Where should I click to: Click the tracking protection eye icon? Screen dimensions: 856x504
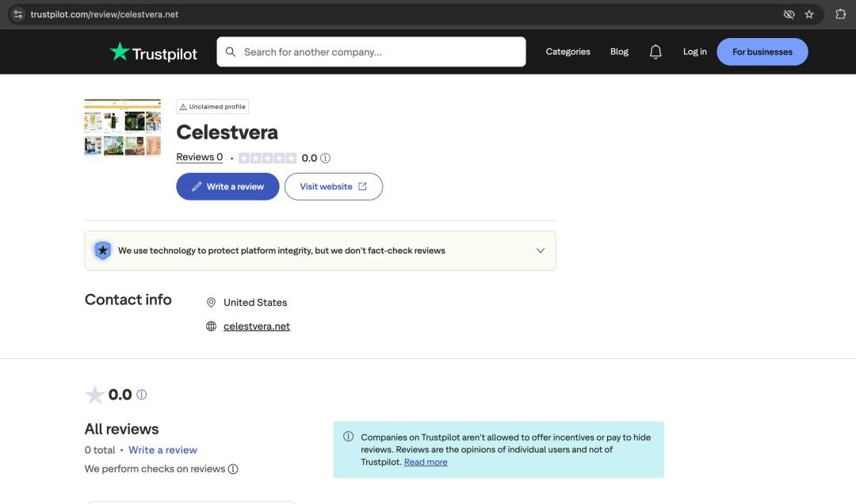(x=789, y=14)
